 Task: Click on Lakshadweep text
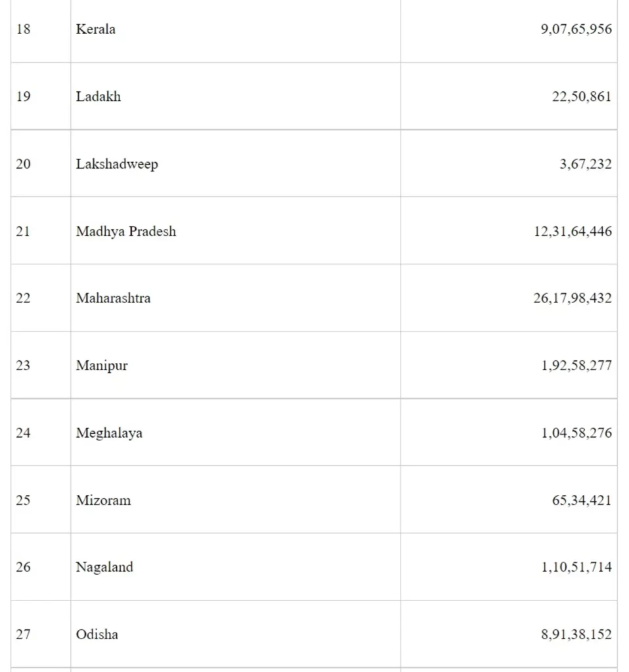point(117,164)
